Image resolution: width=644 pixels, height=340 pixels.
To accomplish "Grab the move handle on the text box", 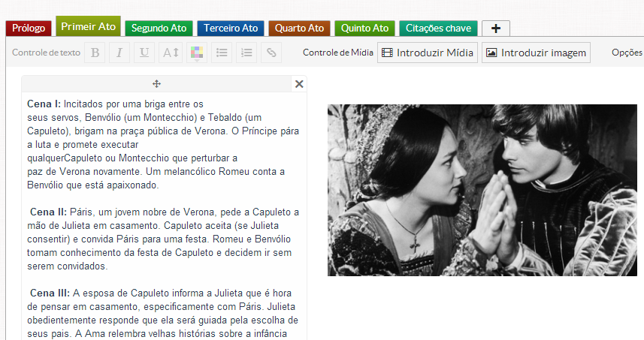I will [x=156, y=84].
